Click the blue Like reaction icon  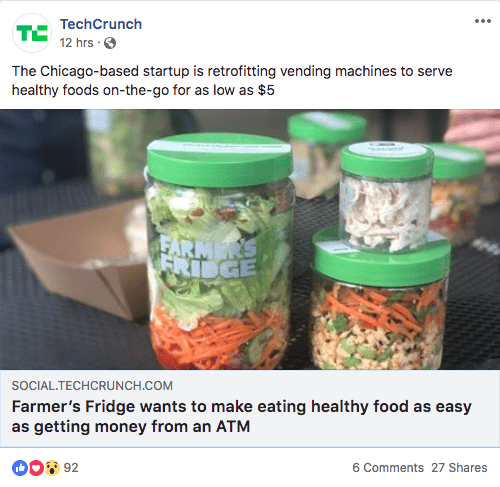(20, 468)
